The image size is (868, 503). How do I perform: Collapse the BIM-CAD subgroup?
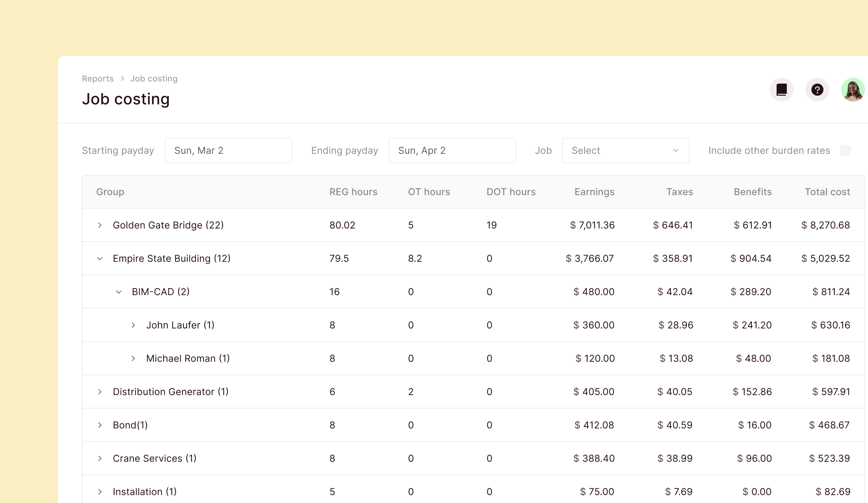click(x=118, y=291)
